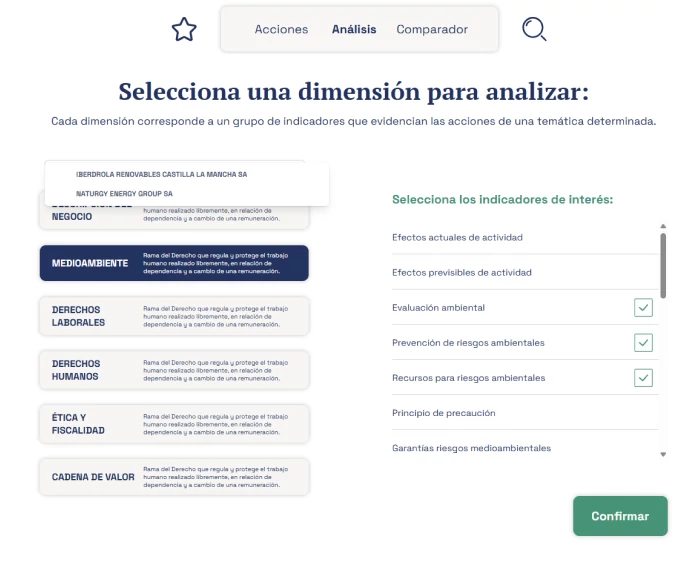Select the Cadena de Valor dimension
This screenshot has height=575, width=695.
174,477
